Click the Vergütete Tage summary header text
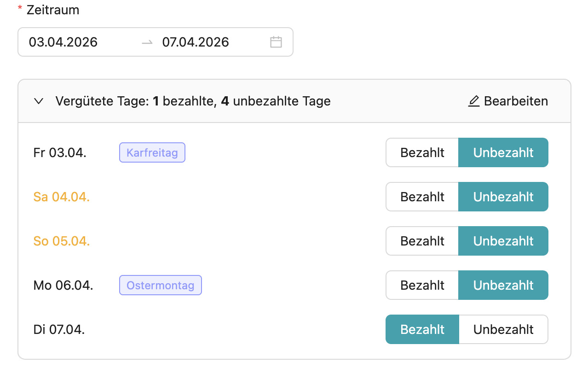The width and height of the screenshot is (588, 374). click(193, 101)
